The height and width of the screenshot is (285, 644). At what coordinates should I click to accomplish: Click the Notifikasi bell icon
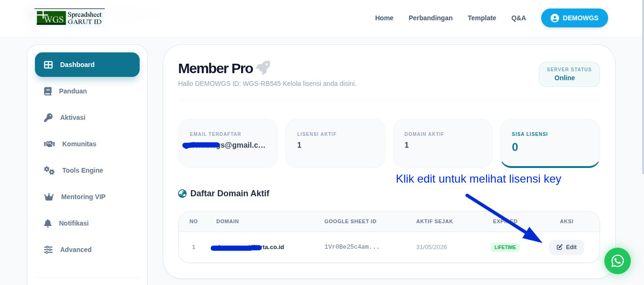pos(48,223)
